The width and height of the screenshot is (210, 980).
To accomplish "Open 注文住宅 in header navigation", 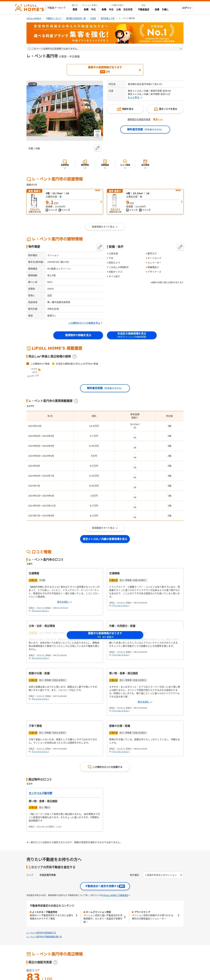I will (128, 9).
